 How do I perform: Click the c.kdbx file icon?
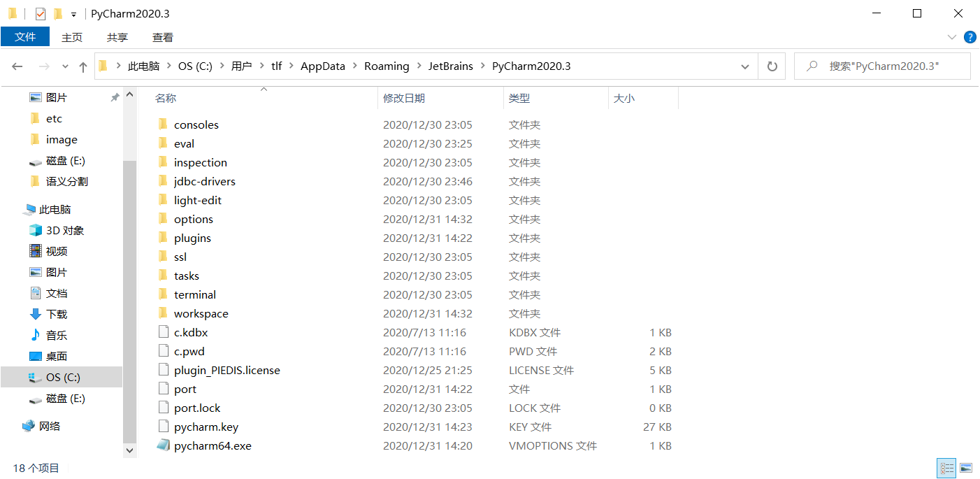coord(163,332)
